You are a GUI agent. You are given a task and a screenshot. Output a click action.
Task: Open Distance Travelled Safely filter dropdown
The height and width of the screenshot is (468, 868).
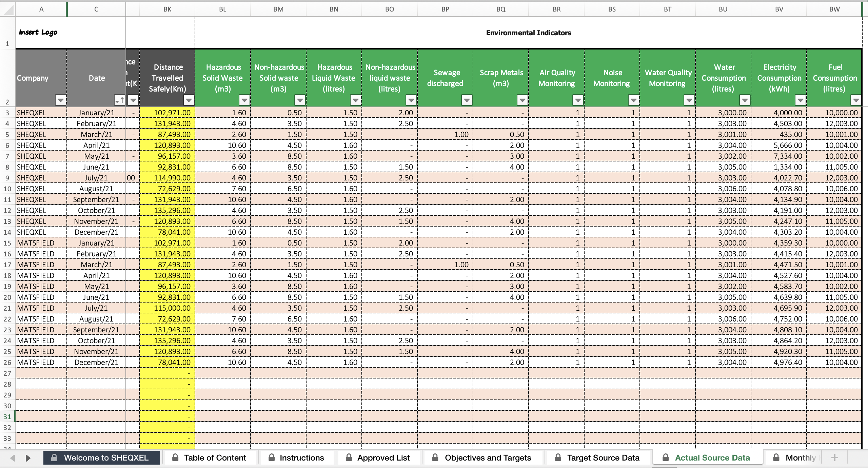coord(189,100)
